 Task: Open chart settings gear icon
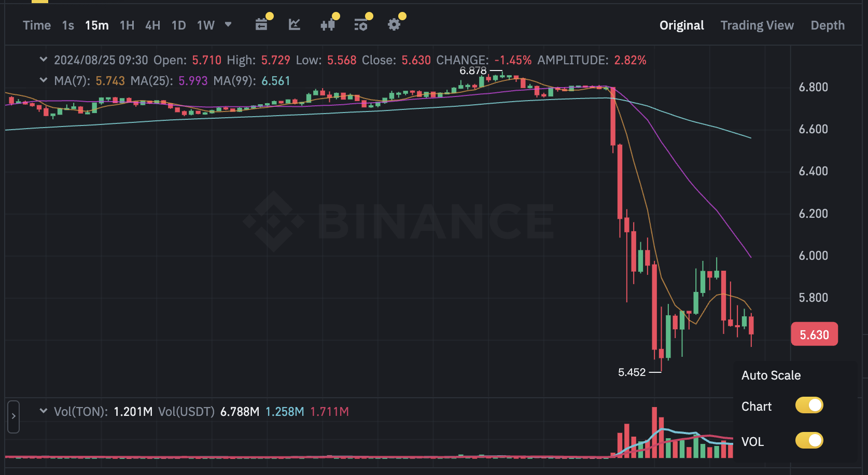tap(394, 24)
